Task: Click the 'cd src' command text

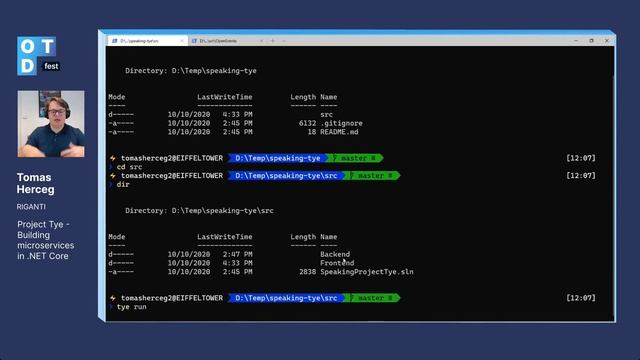Action: (129, 167)
